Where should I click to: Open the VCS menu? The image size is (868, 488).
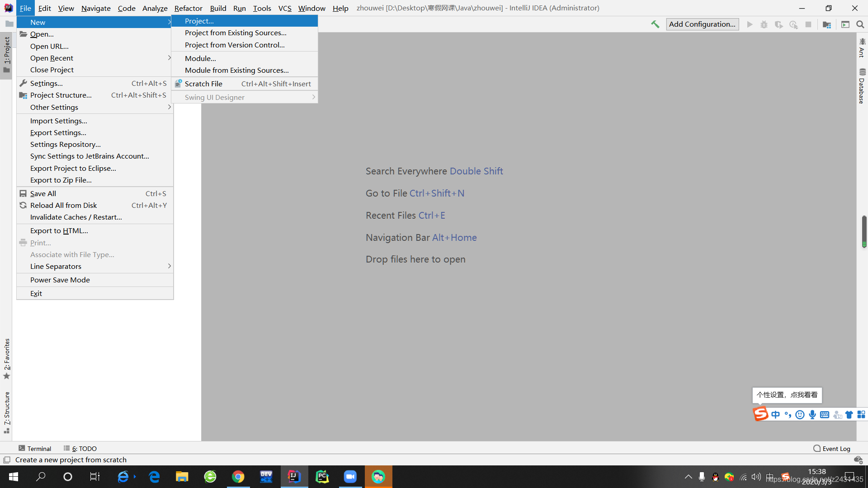click(285, 8)
